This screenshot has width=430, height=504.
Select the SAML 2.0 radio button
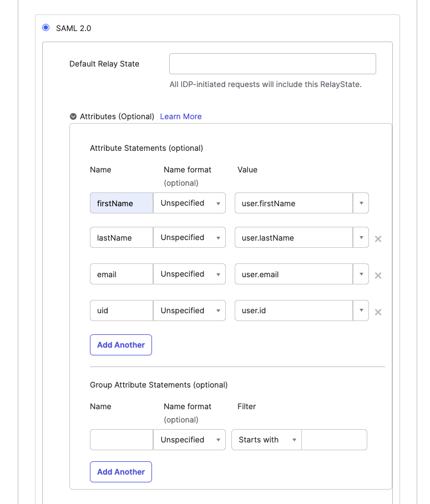click(46, 28)
